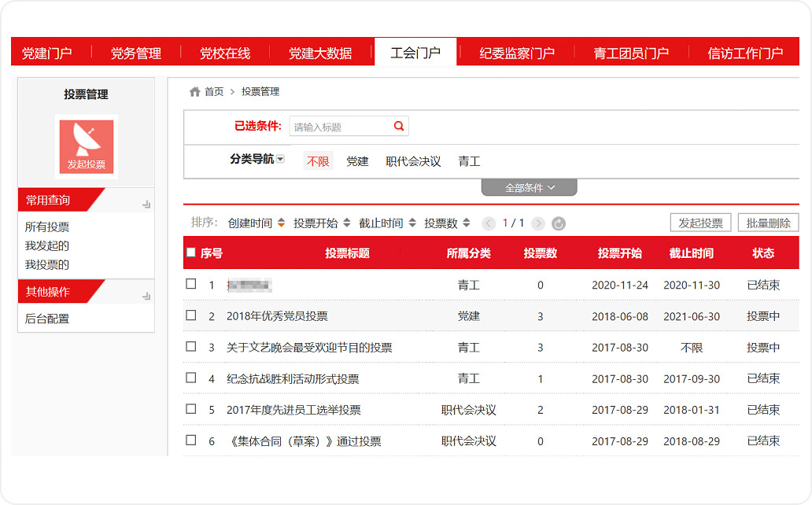Switch to the 党务管理 tab

[135, 53]
